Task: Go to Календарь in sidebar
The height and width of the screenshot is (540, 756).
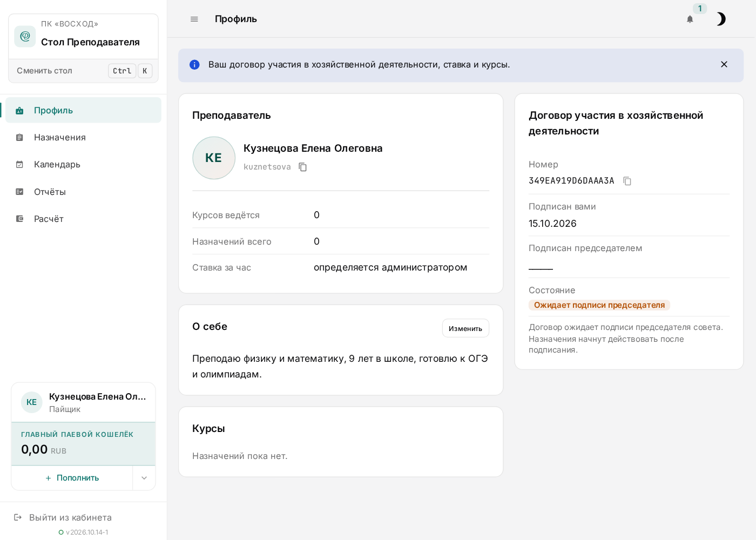Action: [x=84, y=164]
